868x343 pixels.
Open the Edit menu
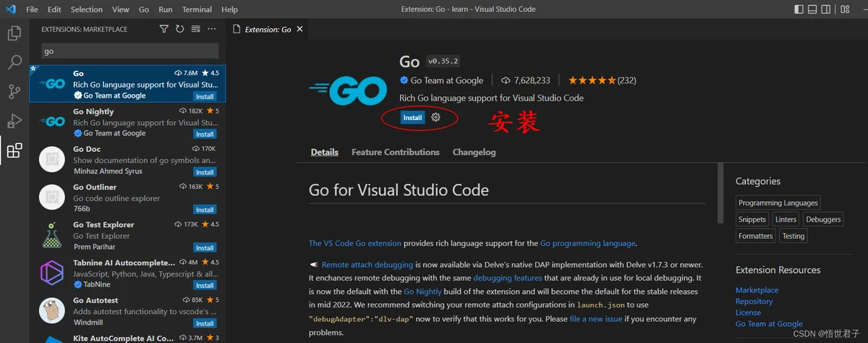(x=54, y=9)
